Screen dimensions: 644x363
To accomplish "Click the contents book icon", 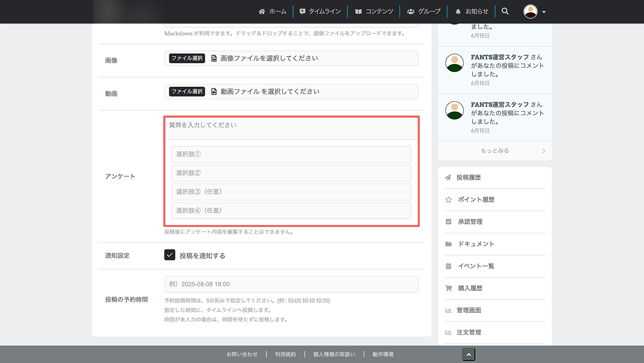I will click(x=358, y=11).
